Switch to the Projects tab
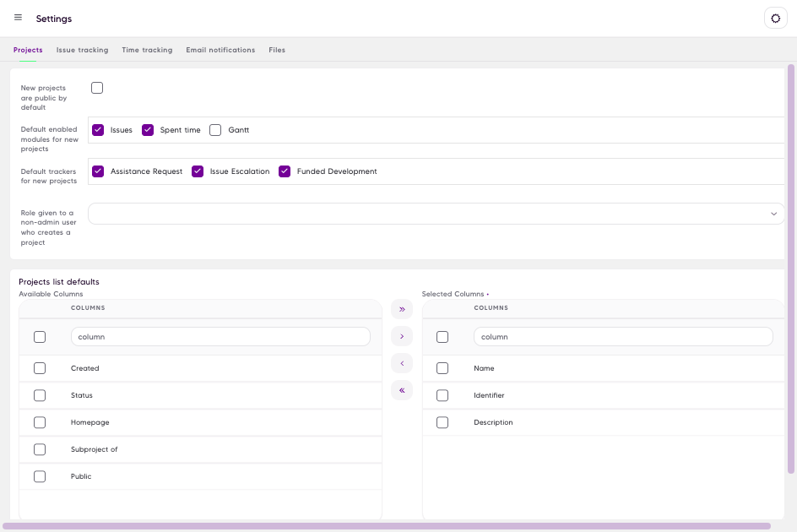Screen dimensions: 797x532 [28, 50]
